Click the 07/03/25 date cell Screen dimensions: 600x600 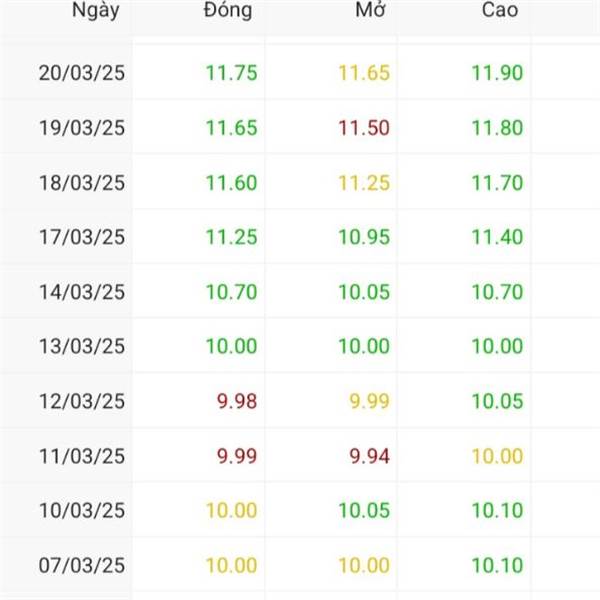tap(82, 565)
